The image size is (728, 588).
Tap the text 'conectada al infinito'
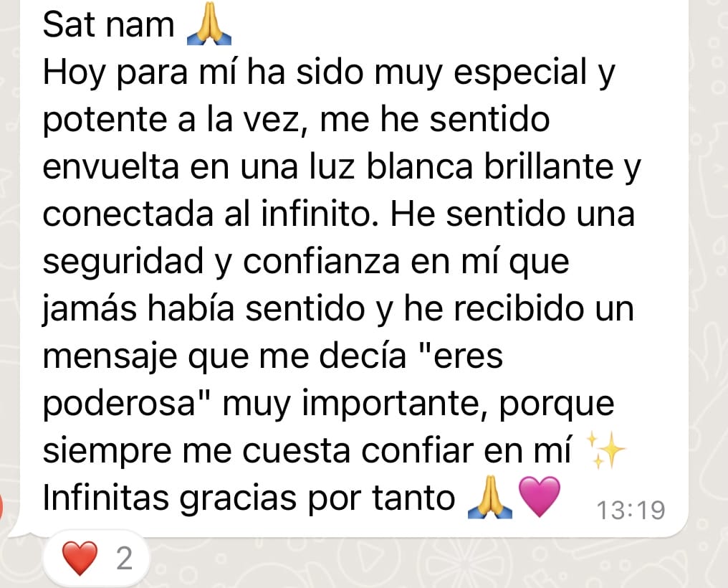[210, 214]
